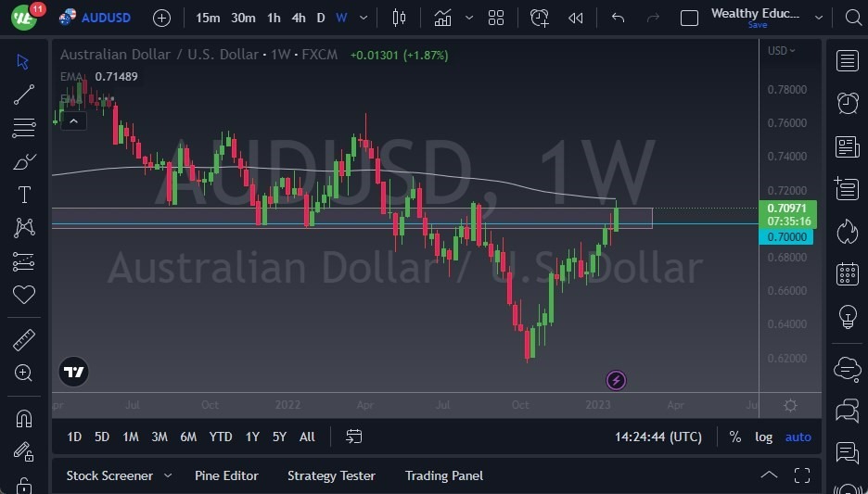Open the Indicators menu
Image resolution: width=868 pixels, height=494 pixels.
point(442,19)
